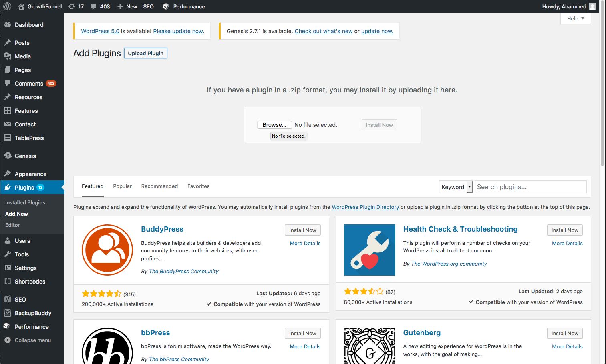The image size is (606, 364).
Task: Switch to the Recommended plugins tab
Action: [x=159, y=186]
